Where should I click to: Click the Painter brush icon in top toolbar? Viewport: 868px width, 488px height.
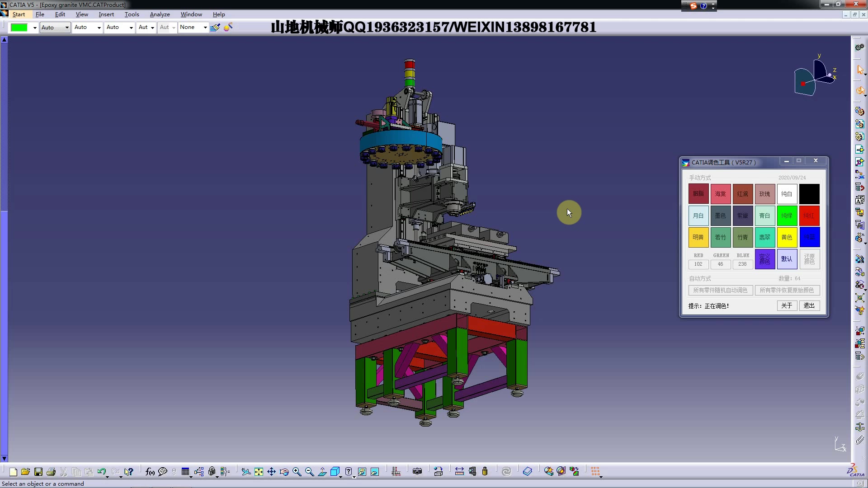point(215,27)
